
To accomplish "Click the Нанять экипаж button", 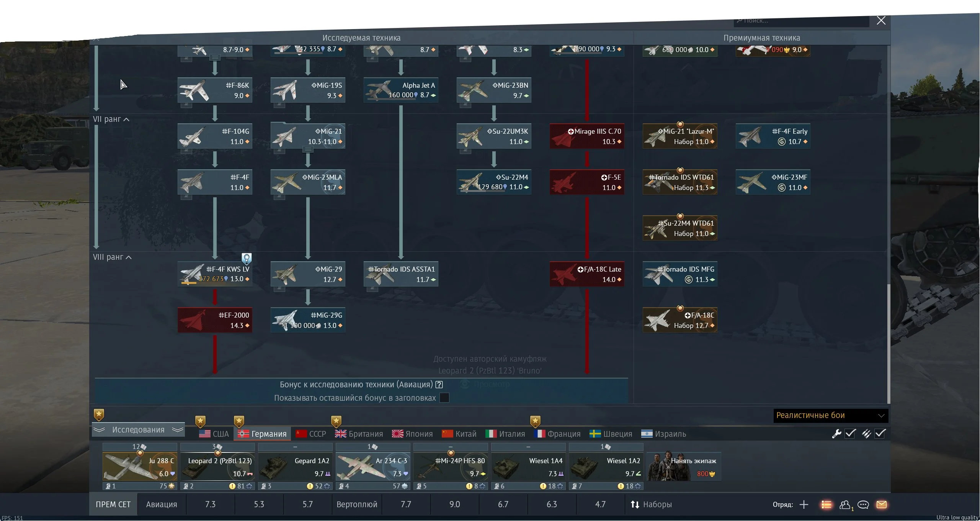I will coord(684,467).
